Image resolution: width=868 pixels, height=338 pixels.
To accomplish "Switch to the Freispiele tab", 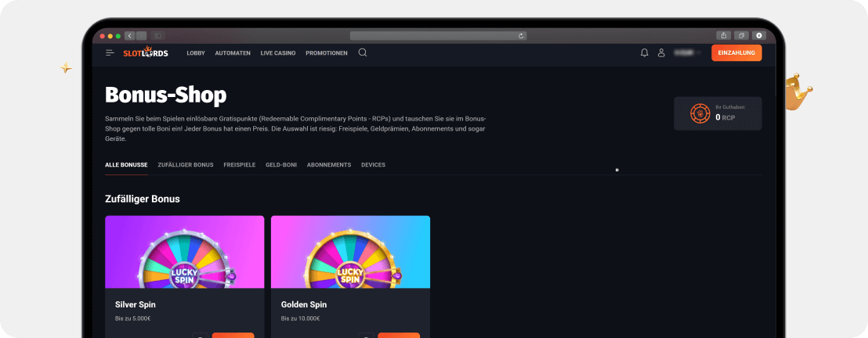I will click(x=240, y=165).
